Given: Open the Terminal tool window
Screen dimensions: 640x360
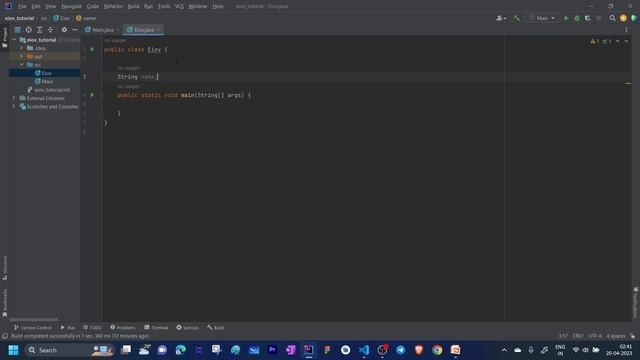Looking at the screenshot, I should click(x=156, y=327).
